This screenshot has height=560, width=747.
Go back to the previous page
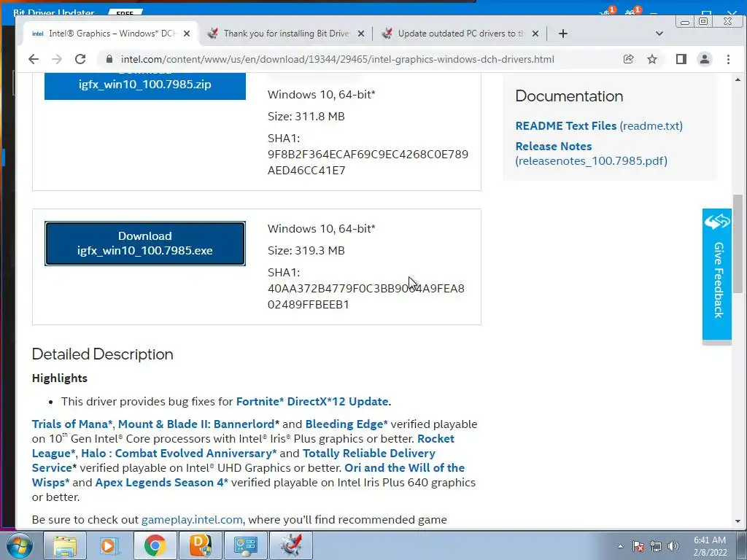[x=34, y=59]
